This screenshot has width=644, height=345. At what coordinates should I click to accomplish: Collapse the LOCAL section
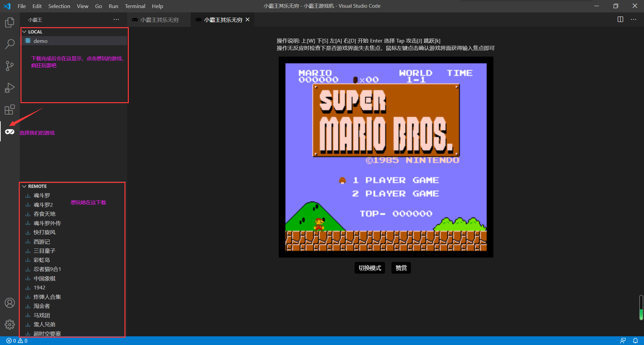24,32
